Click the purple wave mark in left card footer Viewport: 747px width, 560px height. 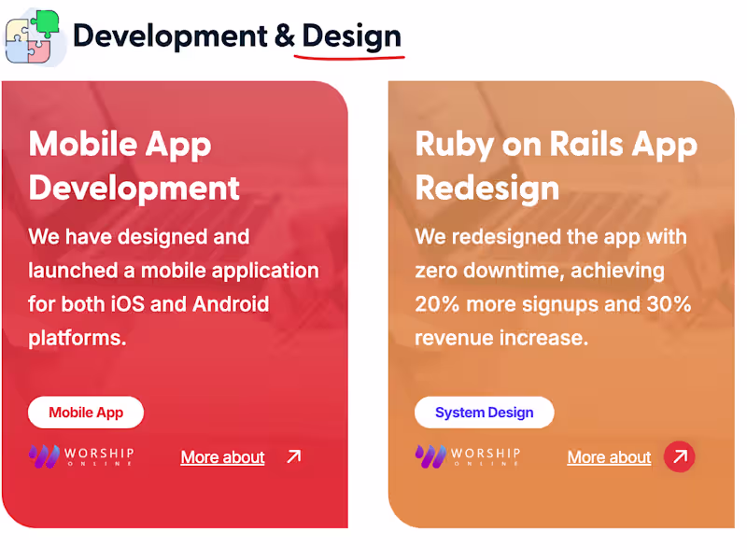(42, 456)
